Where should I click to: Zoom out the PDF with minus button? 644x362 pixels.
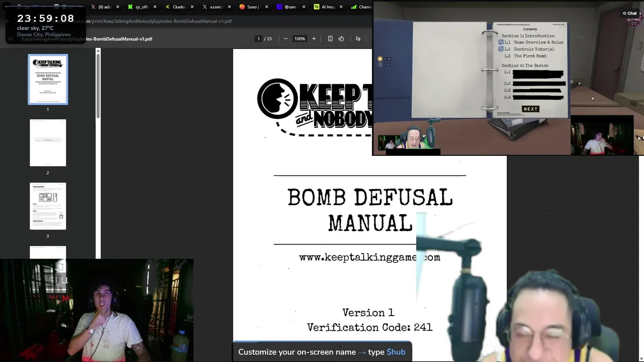pyautogui.click(x=285, y=39)
